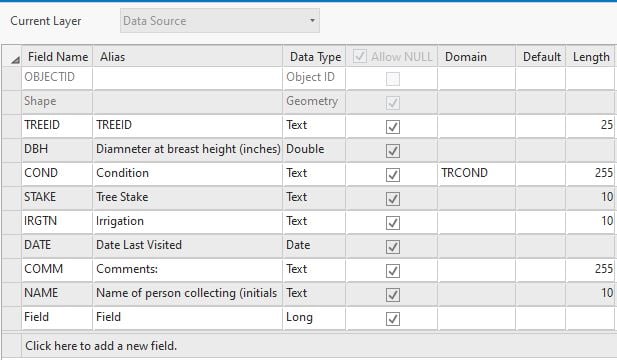Click the select-all corner triangle icon
The width and height of the screenshot is (617, 360).
(x=15, y=60)
